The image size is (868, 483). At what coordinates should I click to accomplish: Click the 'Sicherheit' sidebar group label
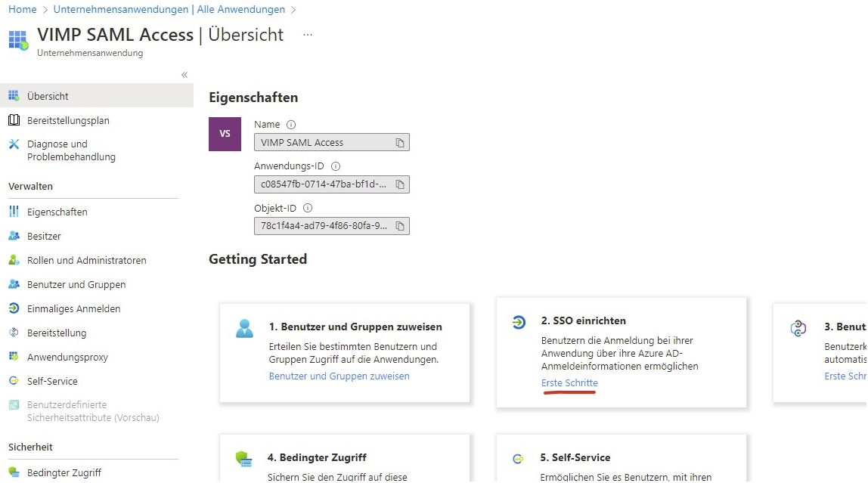click(30, 447)
